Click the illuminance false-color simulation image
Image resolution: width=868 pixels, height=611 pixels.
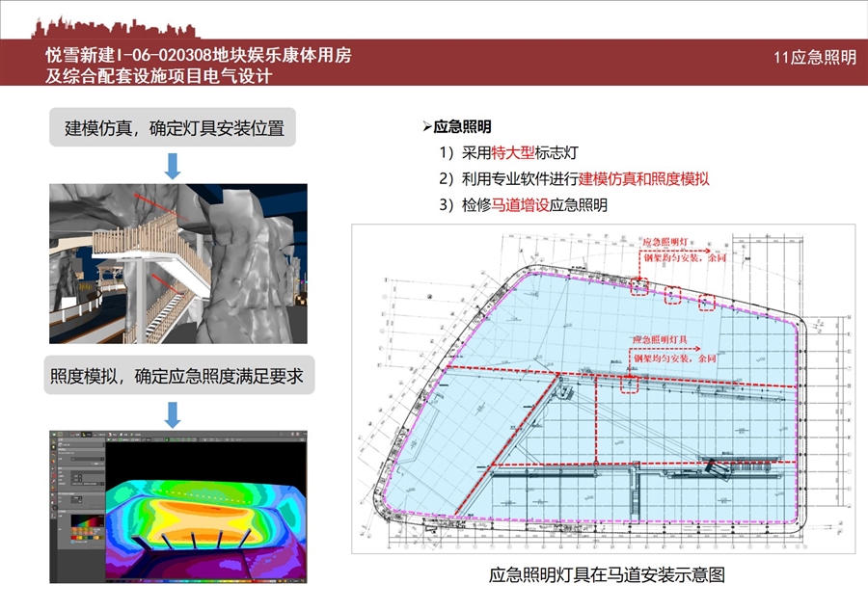click(178, 507)
